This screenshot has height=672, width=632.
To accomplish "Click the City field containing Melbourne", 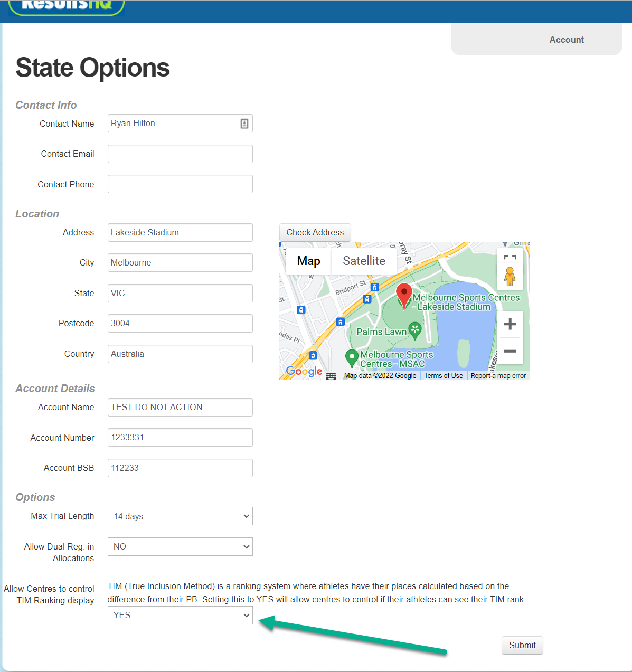I will (x=180, y=263).
